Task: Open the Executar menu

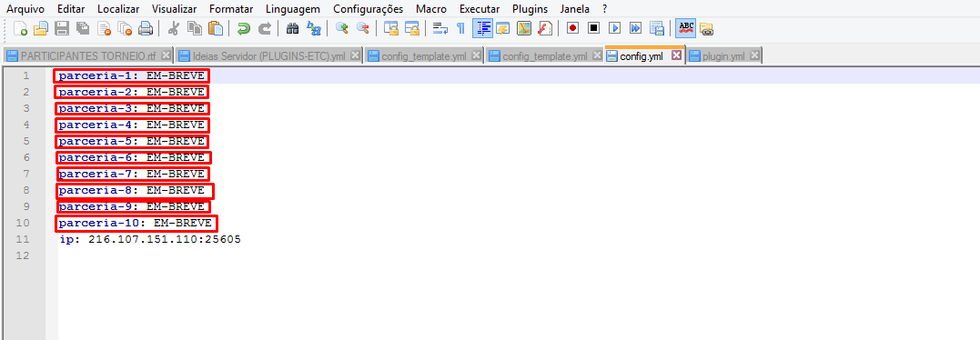Action: coord(480,9)
